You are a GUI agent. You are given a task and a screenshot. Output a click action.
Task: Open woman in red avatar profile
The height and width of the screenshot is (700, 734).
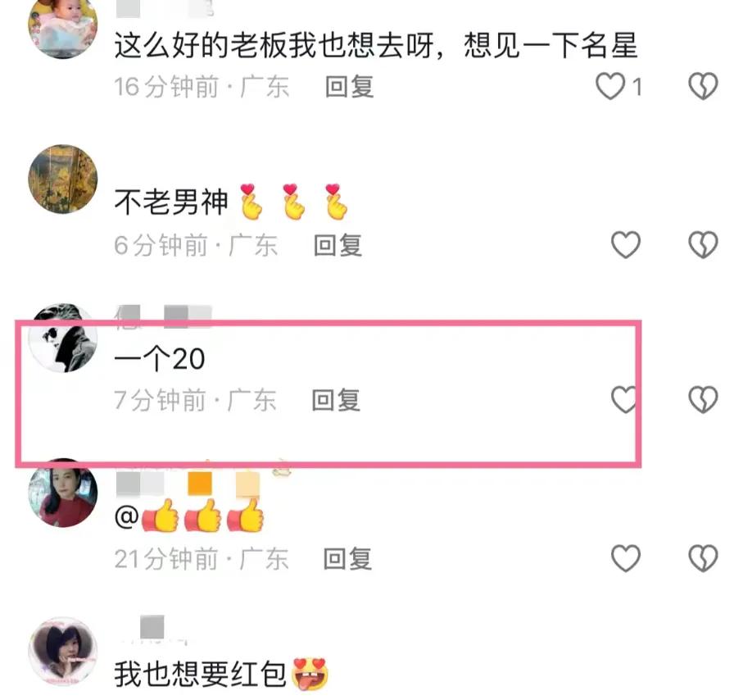click(x=63, y=493)
